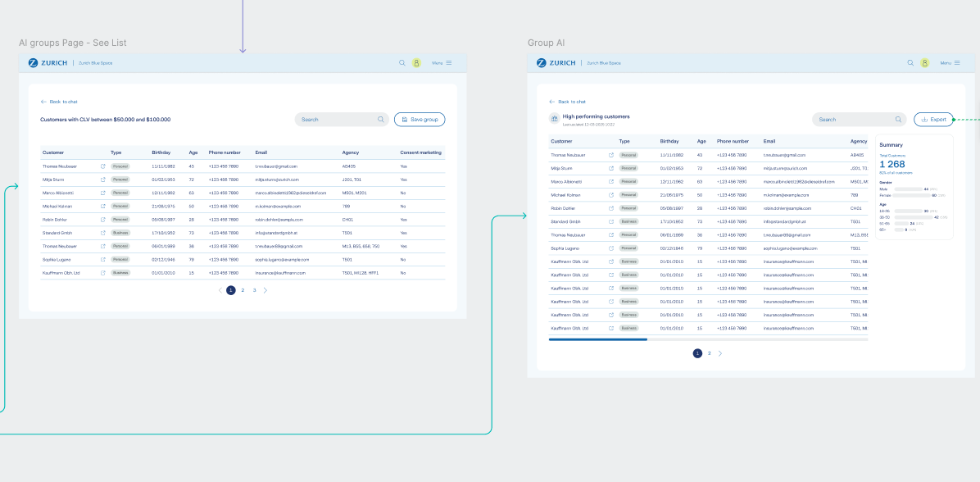Click Birthday column header in Group AI frame
Viewport: 980px width, 482px height.
click(669, 141)
